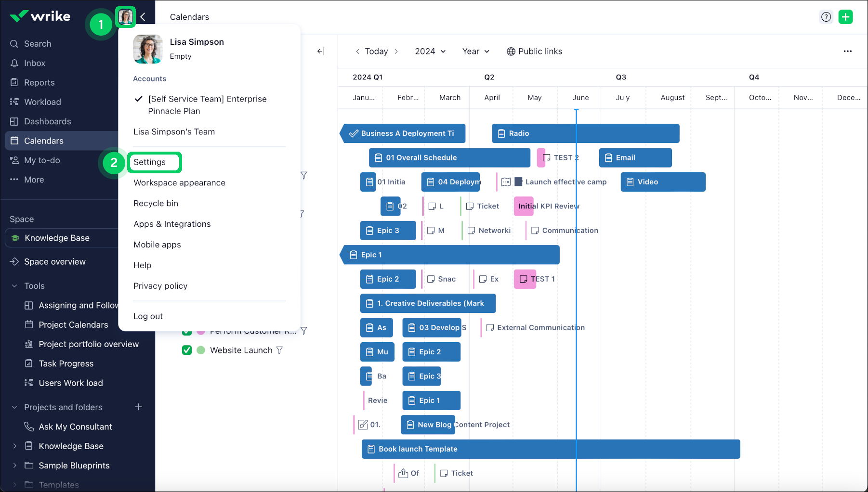Click the filter icon beside Website Launch
The image size is (868, 492).
[280, 350]
